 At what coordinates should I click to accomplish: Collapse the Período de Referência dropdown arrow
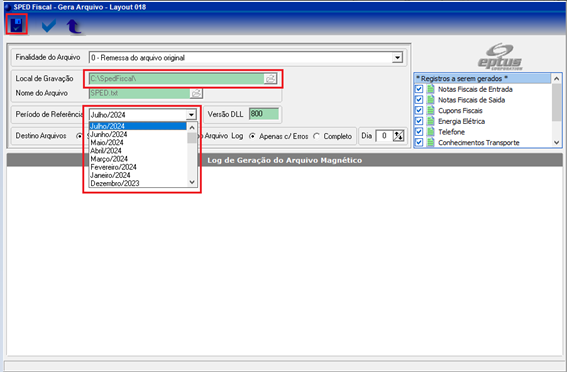[x=191, y=115]
